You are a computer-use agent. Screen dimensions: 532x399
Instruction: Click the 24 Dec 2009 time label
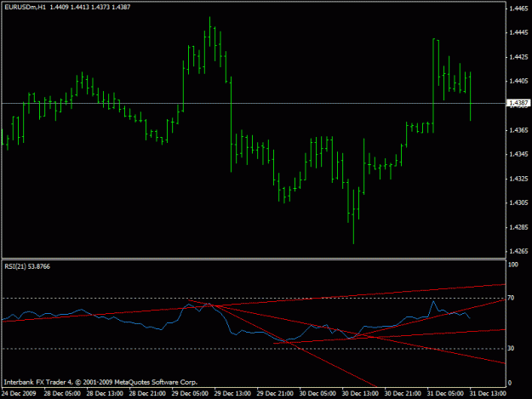[19, 394]
